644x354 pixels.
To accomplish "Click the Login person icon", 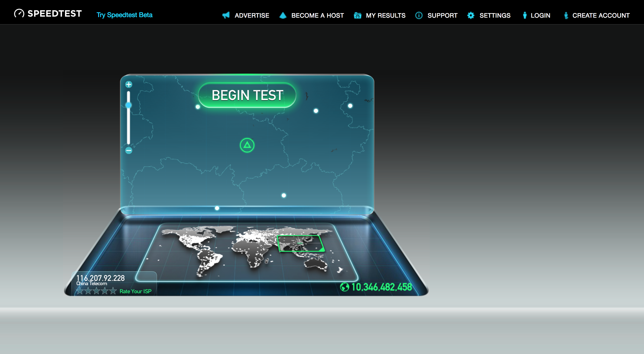I will (x=525, y=15).
